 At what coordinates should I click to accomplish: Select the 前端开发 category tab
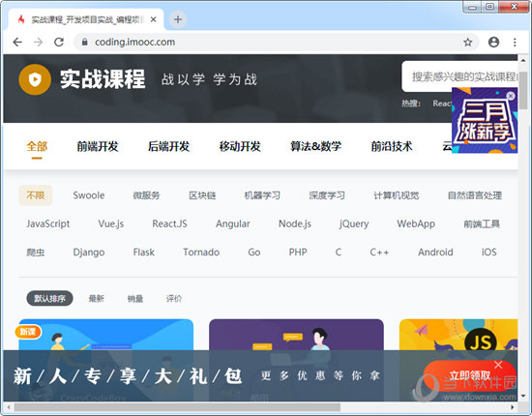click(x=98, y=147)
